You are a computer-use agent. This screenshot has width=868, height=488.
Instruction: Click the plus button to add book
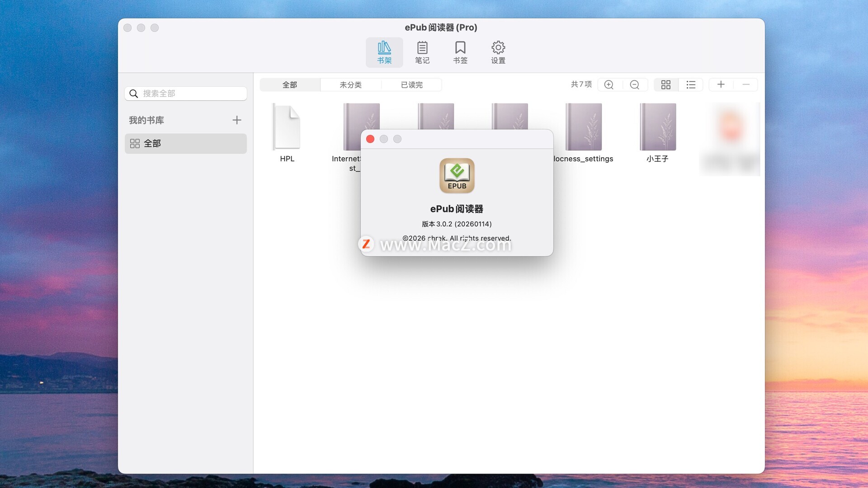tap(721, 84)
